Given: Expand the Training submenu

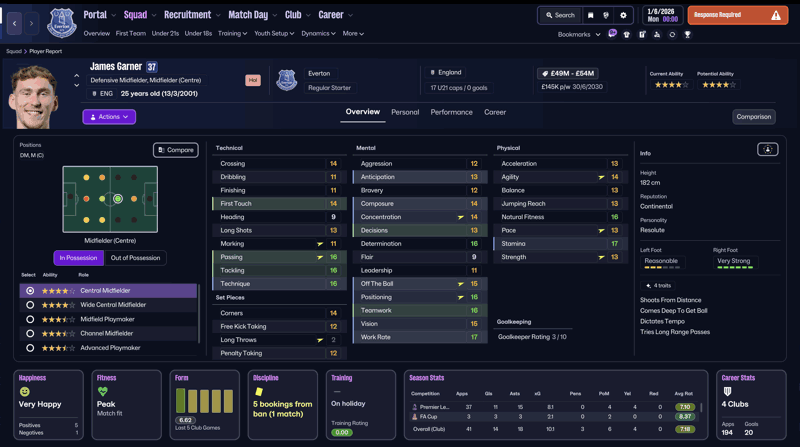Looking at the screenshot, I should click(x=232, y=34).
